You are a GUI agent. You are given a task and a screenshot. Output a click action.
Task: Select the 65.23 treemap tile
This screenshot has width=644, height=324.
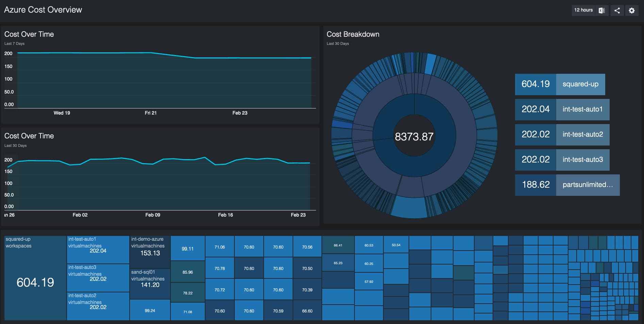point(338,263)
